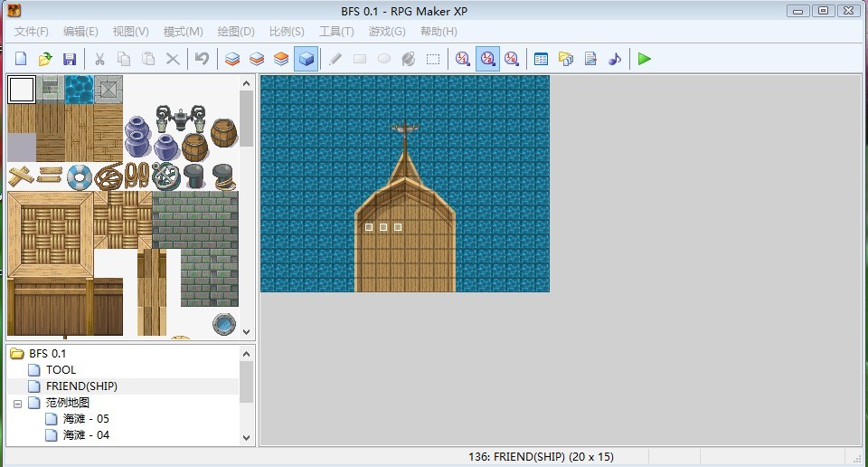
Task: Select the blank eraser tile
Action: tap(22, 90)
